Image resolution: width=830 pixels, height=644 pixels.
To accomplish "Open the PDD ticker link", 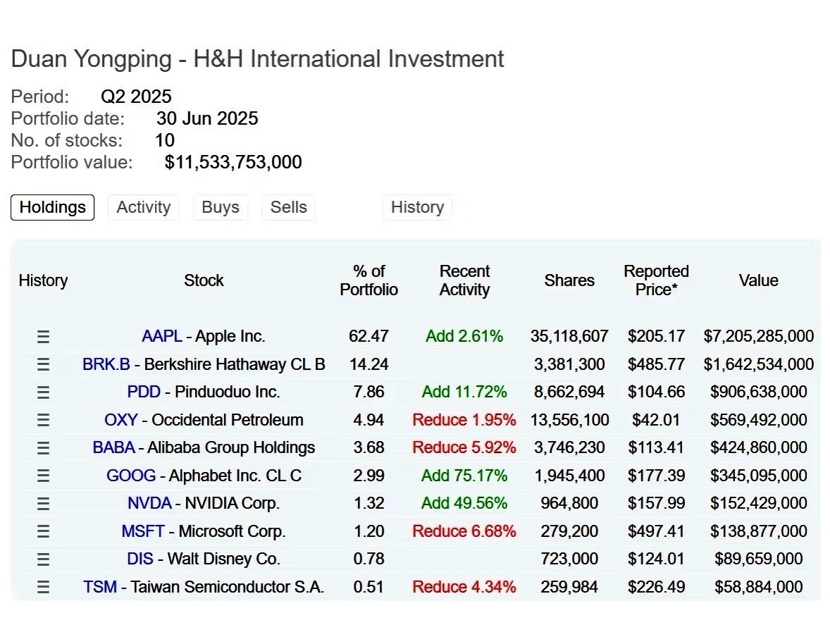I will point(144,392).
